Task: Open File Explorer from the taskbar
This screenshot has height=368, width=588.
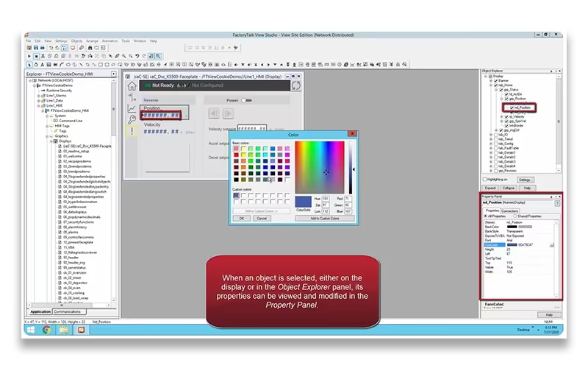Action: tap(64, 330)
